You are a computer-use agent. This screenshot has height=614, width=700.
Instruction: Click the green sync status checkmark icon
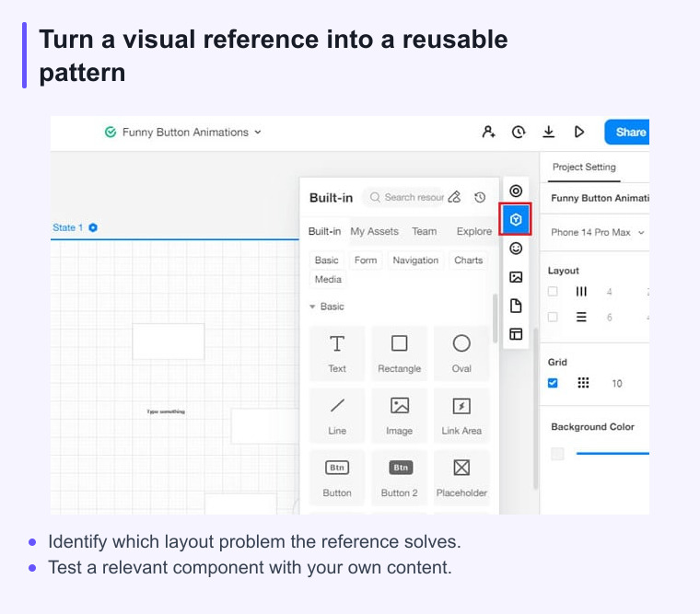[x=111, y=132]
